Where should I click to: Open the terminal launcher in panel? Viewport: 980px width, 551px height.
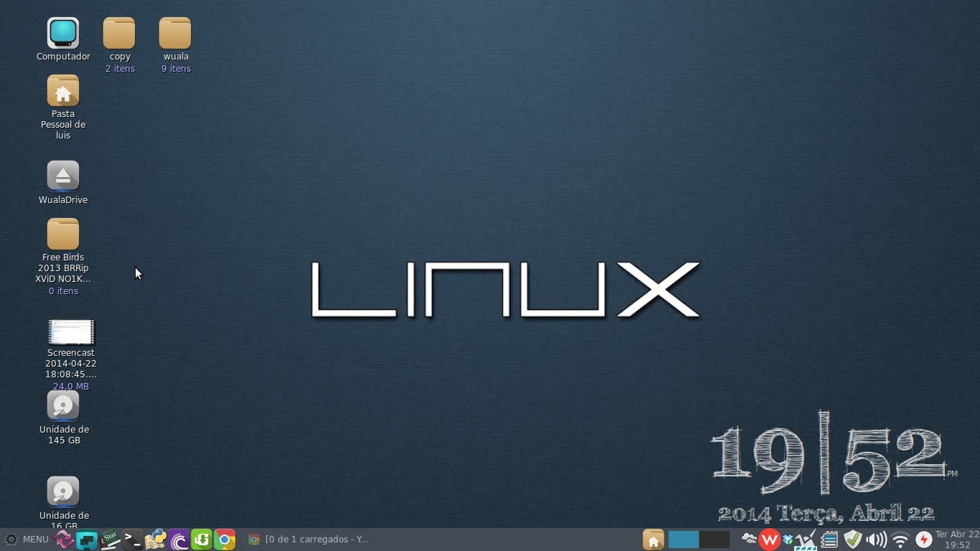point(133,540)
